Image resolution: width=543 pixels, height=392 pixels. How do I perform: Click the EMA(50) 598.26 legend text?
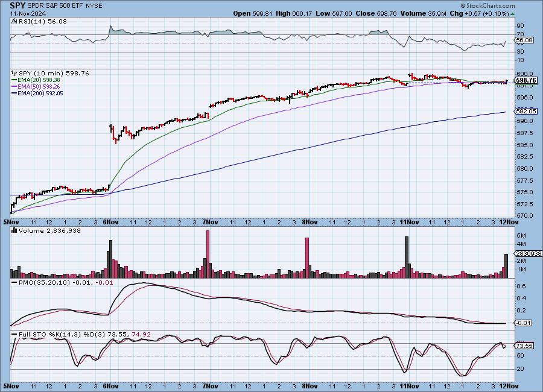click(x=39, y=87)
